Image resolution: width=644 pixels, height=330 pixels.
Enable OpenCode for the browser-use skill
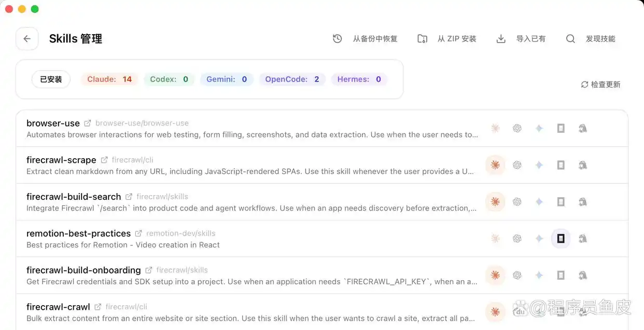tap(561, 128)
